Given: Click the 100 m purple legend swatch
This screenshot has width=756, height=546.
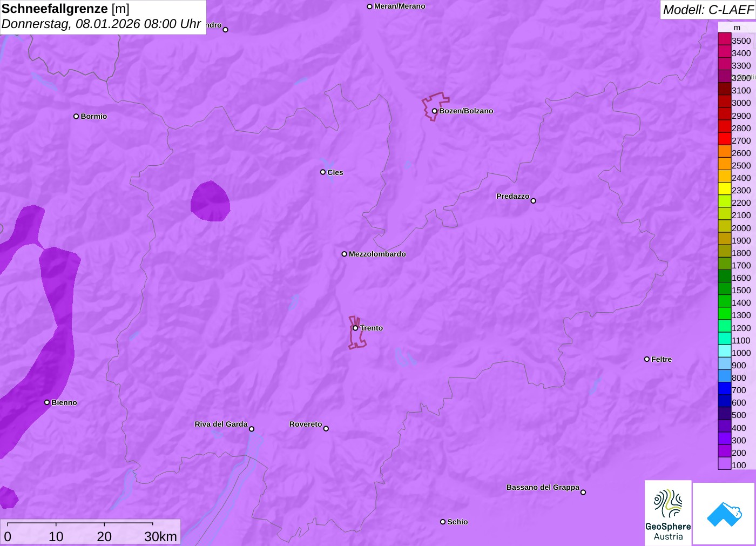Looking at the screenshot, I should coord(724,463).
